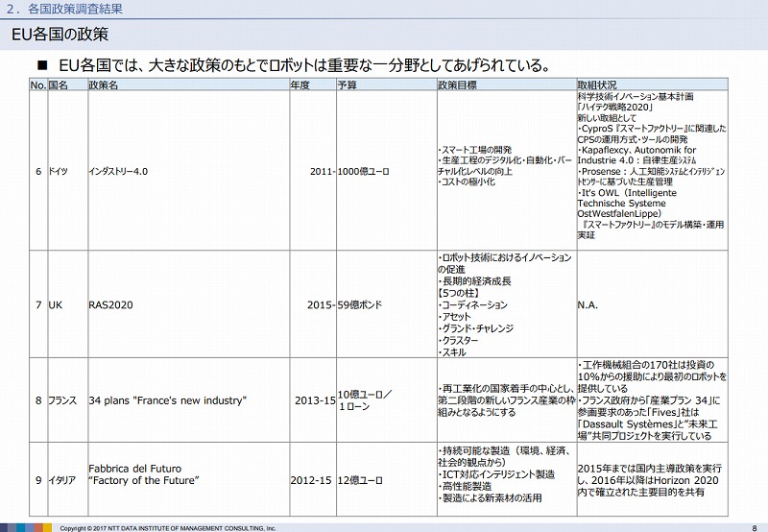The height and width of the screenshot is (532, 768).
Task: Click the 'RAS2020' policy name cell
Action: coord(106,304)
